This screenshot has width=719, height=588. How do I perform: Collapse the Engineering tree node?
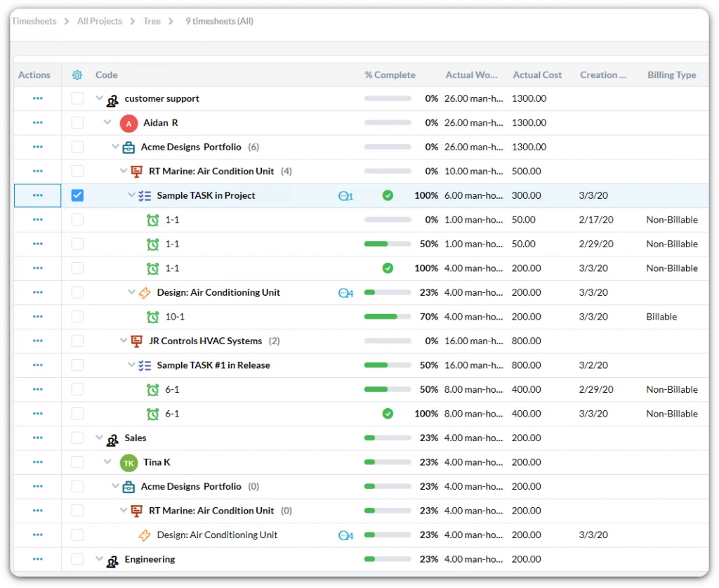pos(99,560)
